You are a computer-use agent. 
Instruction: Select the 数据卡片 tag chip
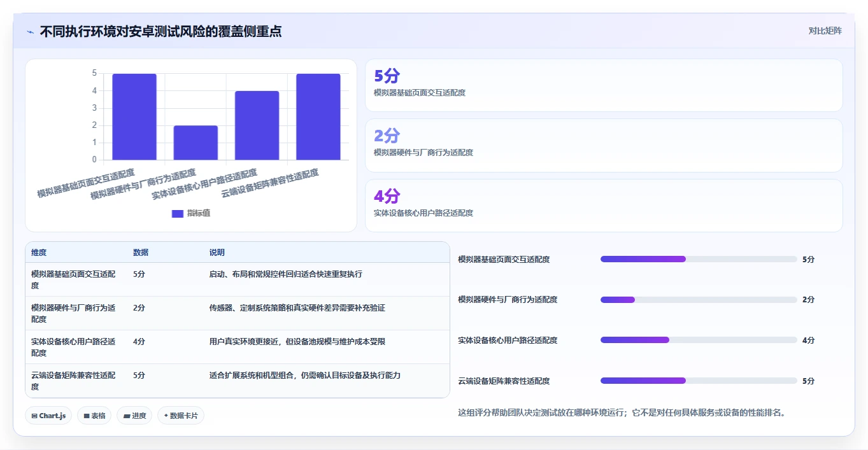tap(181, 416)
